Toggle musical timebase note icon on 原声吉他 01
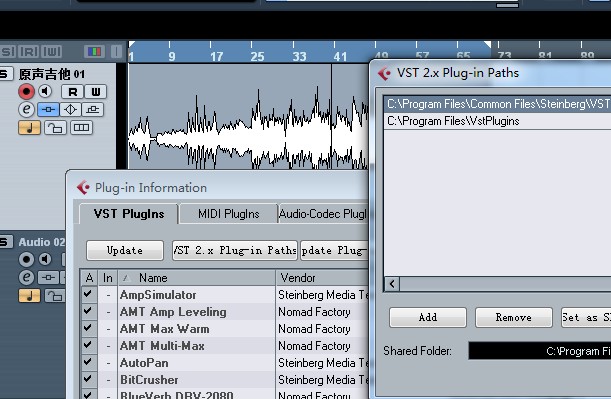Viewport: 611px width, 399px height. click(29, 128)
